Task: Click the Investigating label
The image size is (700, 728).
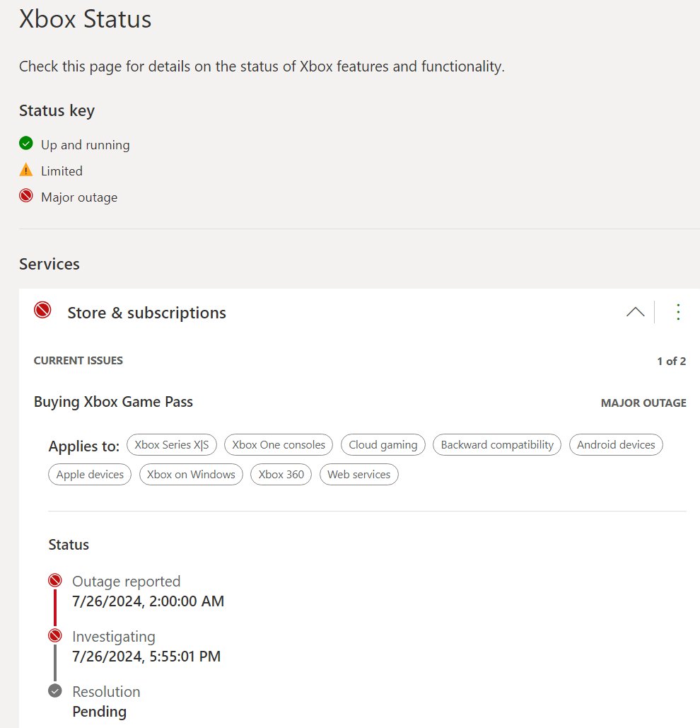Action: tap(114, 637)
